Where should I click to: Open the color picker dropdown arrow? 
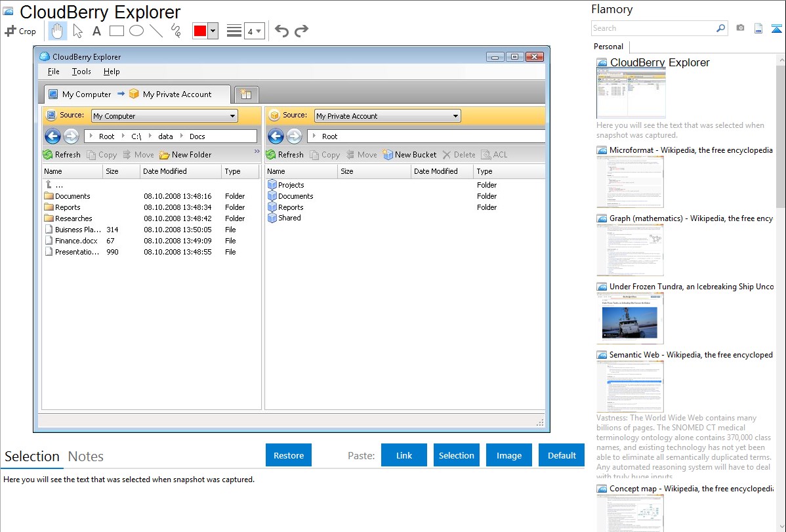[x=213, y=31]
